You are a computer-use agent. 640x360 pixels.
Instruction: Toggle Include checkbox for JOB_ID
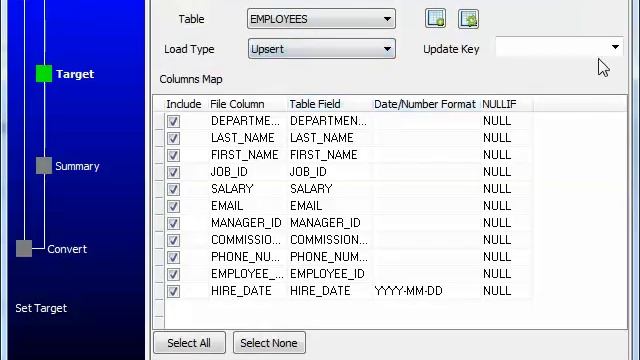tap(173, 172)
